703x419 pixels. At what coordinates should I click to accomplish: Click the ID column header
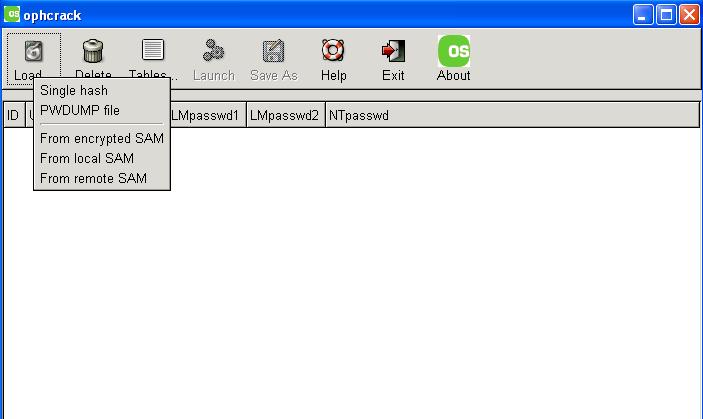13,116
